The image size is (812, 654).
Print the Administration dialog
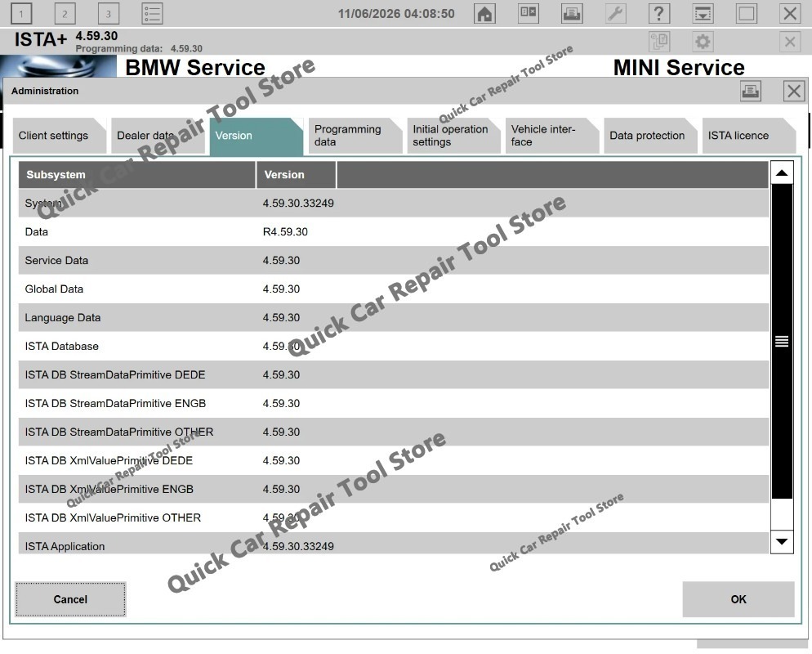tap(751, 92)
